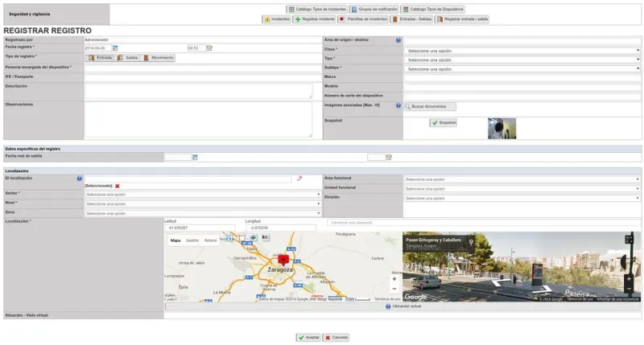
Task: Open the Sector dropdown
Action: (x=203, y=195)
